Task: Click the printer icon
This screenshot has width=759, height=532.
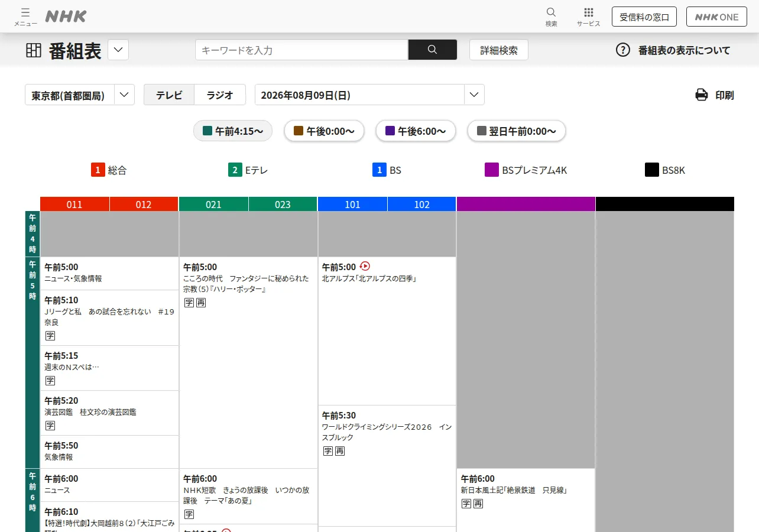Action: coord(702,95)
